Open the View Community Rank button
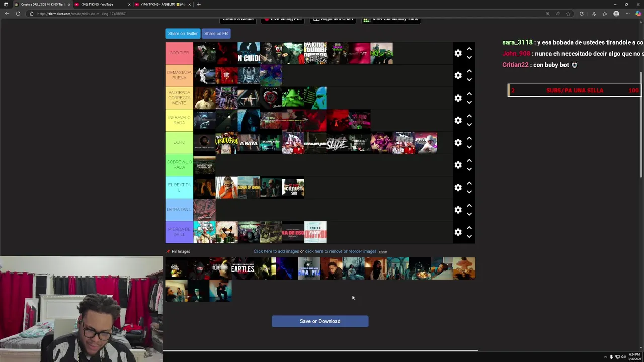This screenshot has width=644, height=362. pyautogui.click(x=390, y=19)
